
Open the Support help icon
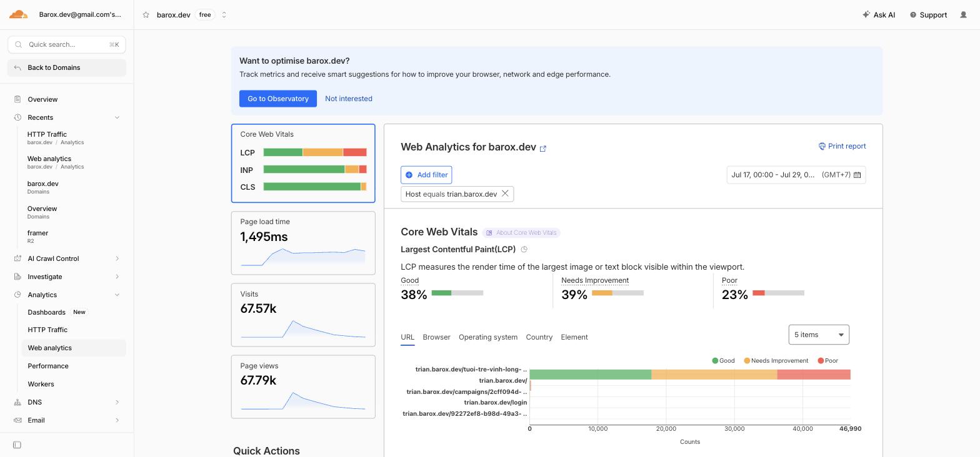[x=913, y=15]
